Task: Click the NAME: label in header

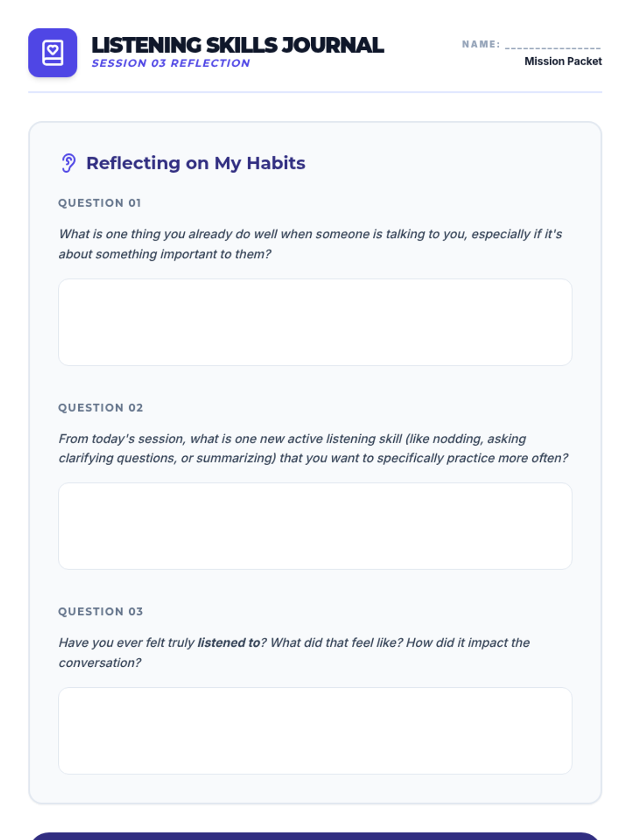Action: point(480,45)
